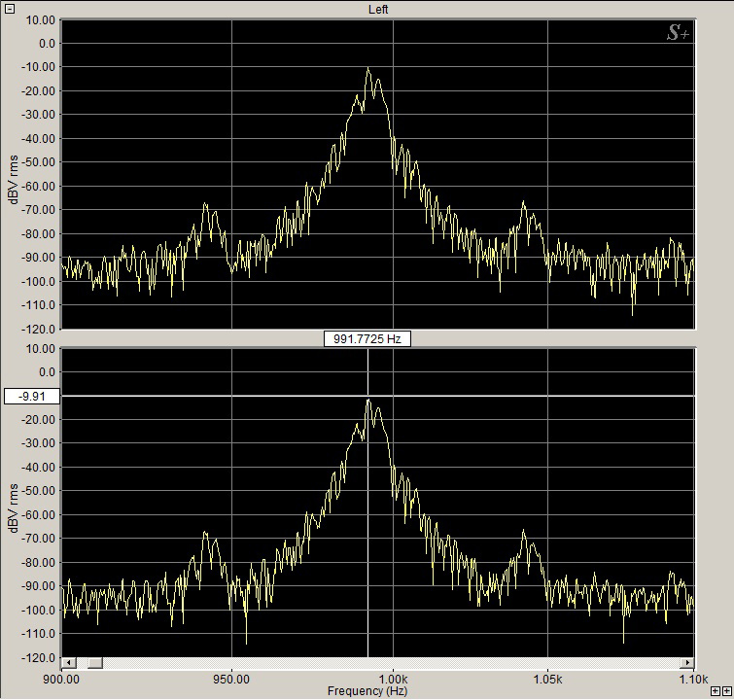The height and width of the screenshot is (700, 734).
Task: Click the 1.00k frequency axis tick label
Action: pyautogui.click(x=393, y=677)
